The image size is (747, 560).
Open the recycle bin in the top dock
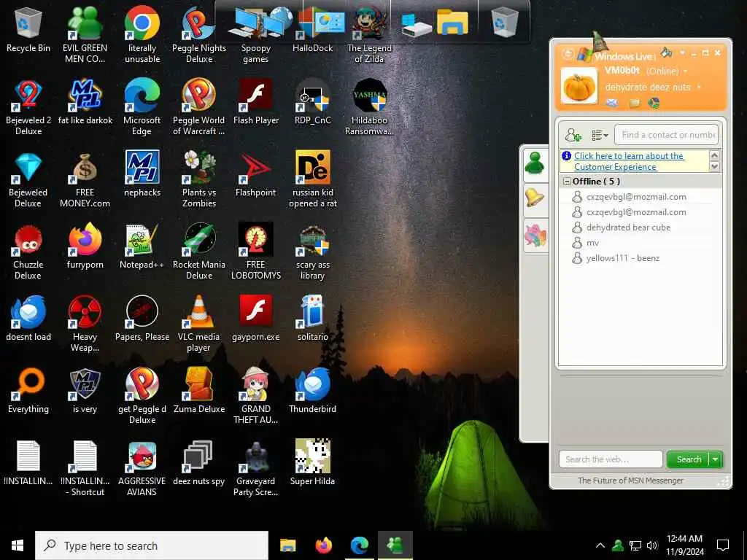coord(505,23)
